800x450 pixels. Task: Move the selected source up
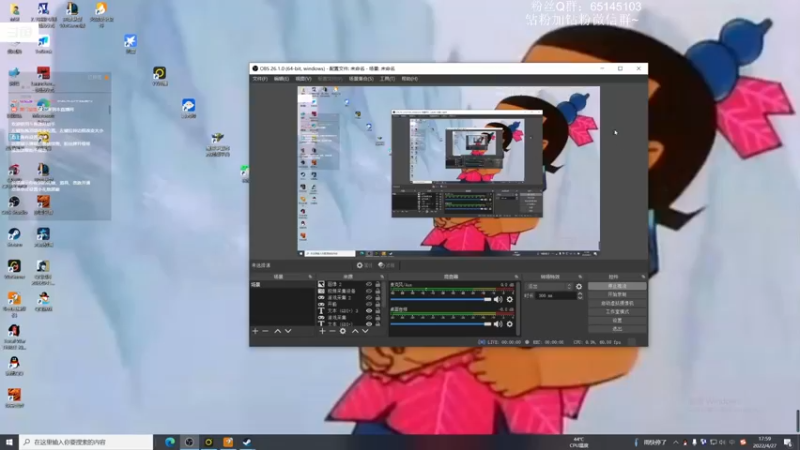[x=355, y=331]
